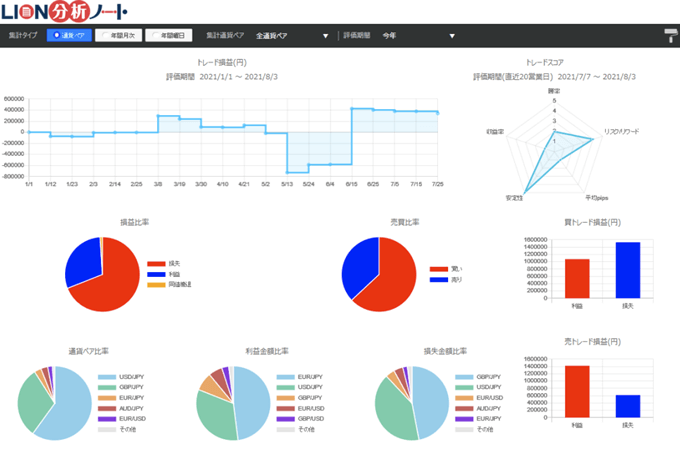Toggle その他 legend in 損失金額比率 chart
This screenshot has width=680, height=460.
[474, 429]
